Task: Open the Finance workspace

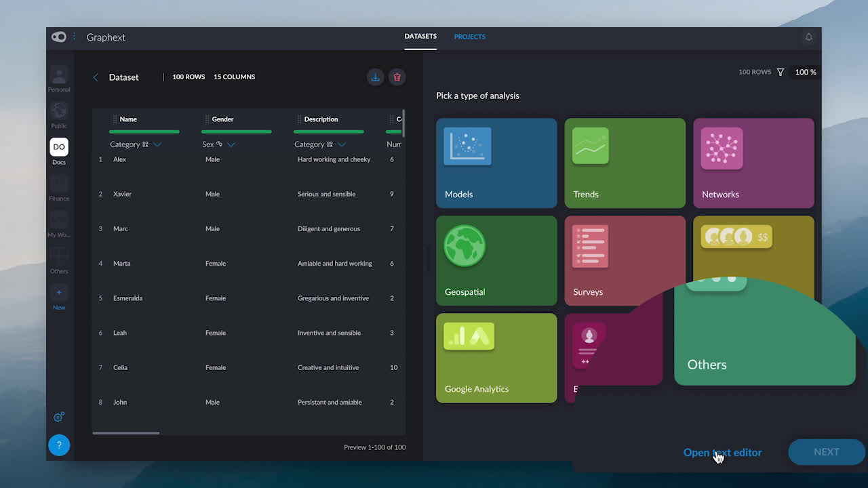Action: coord(59,188)
